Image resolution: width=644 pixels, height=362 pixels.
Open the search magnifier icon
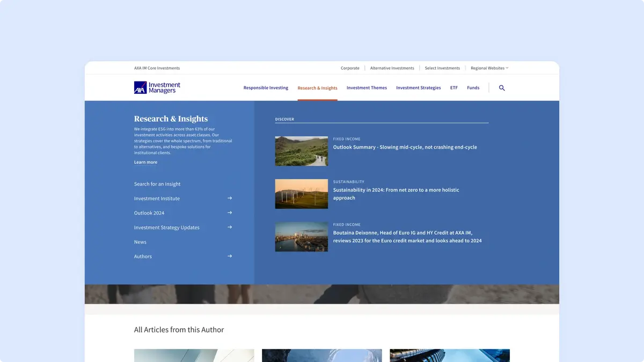click(x=502, y=88)
